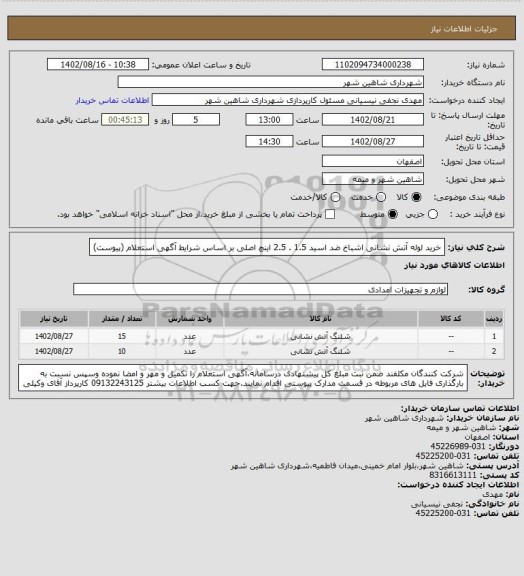
Task: Click the price validity date 1402/08/27
Action: (373, 141)
